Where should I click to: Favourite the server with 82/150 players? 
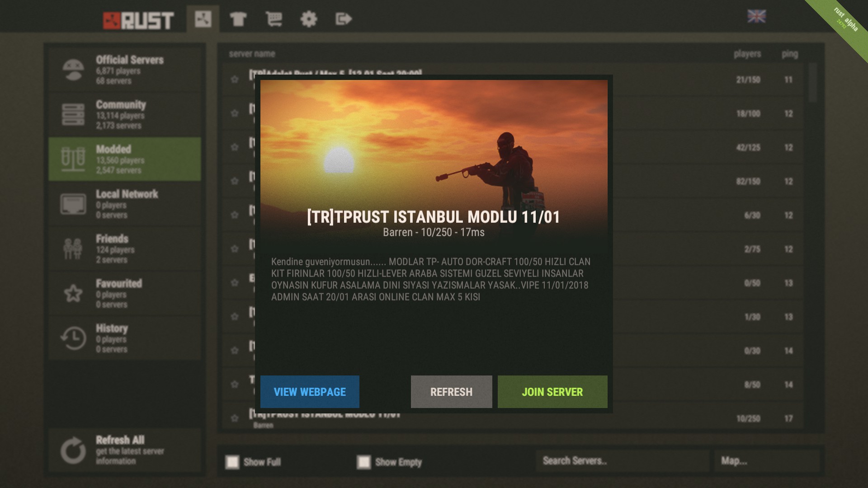tap(235, 181)
